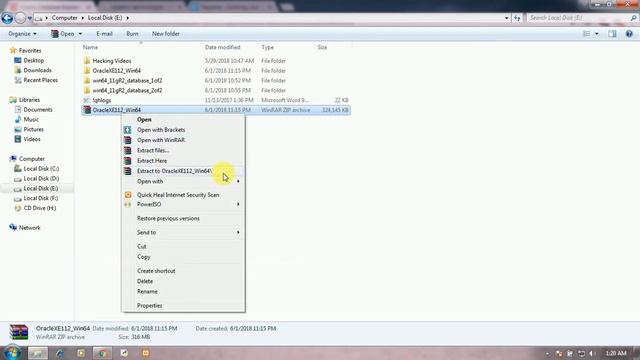
Task: Open Desktop in the navigation pane
Action: [33, 60]
